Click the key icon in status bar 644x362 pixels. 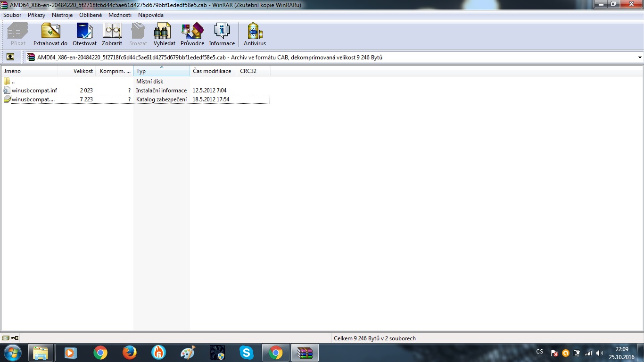point(15,338)
